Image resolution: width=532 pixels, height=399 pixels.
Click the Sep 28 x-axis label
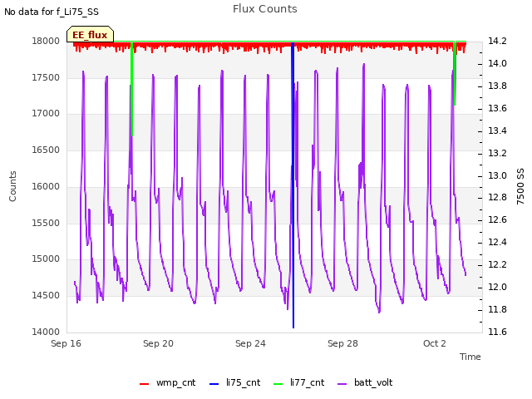(x=342, y=343)
